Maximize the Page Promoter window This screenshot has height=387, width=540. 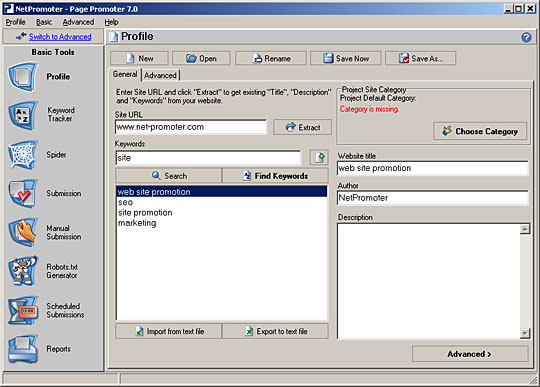tap(518, 9)
